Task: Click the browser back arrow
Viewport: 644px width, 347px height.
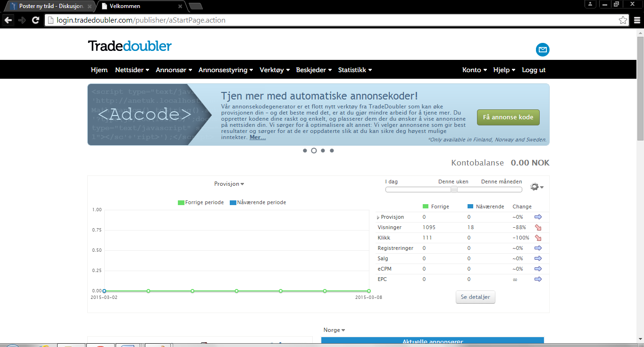Action: pyautogui.click(x=8, y=20)
